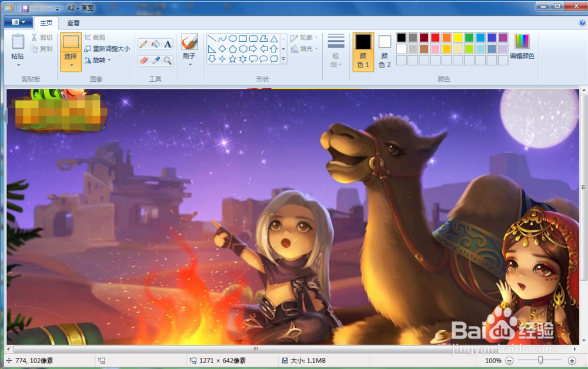Choose the Rounded rectangle shape
Viewport: 588px width, 369px height.
[x=253, y=38]
